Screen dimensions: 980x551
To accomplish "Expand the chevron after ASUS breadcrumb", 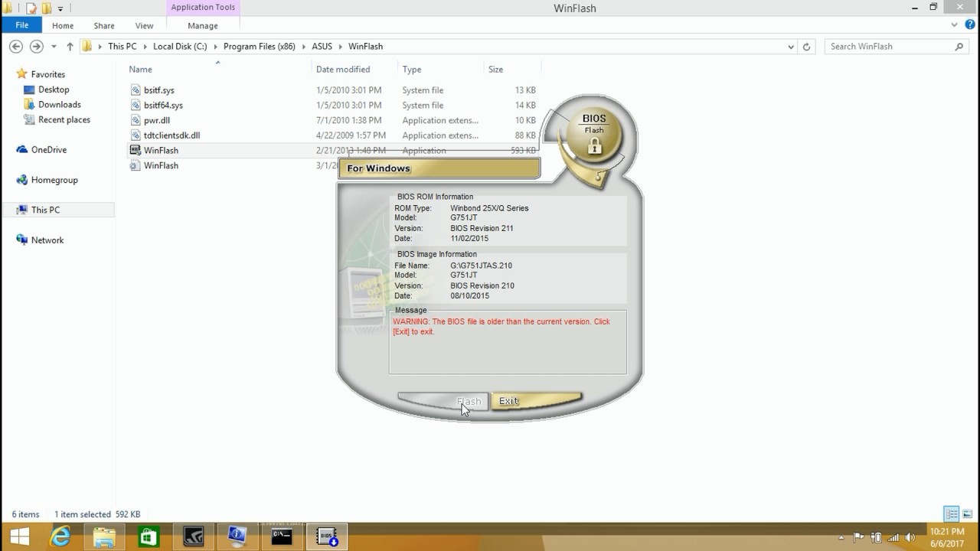I will coord(341,47).
